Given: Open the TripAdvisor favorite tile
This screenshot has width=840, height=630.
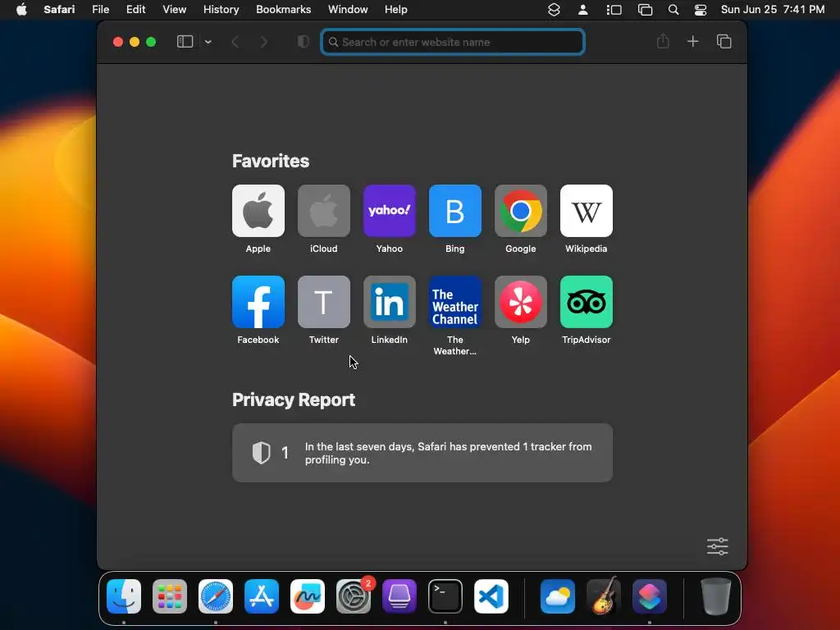Looking at the screenshot, I should click(x=586, y=302).
